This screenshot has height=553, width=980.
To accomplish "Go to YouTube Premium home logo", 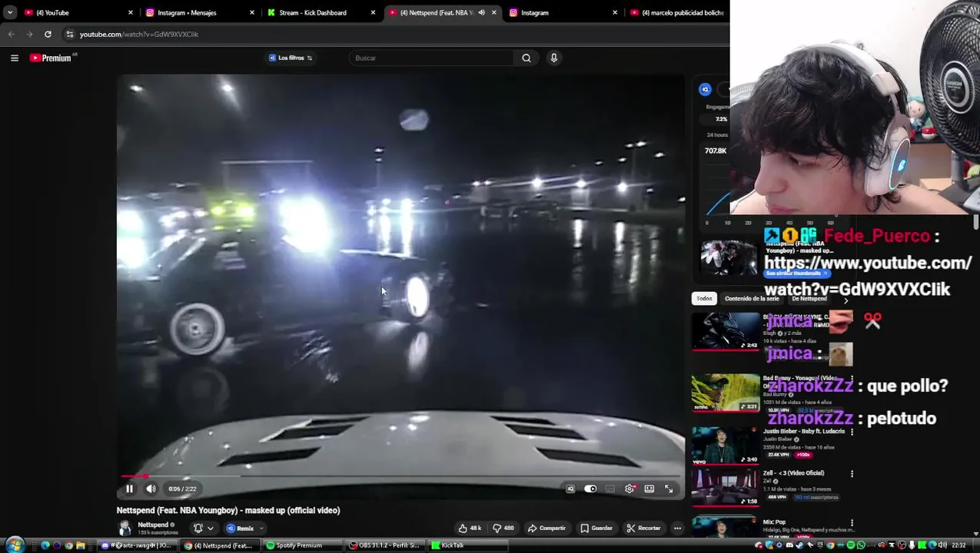I will 51,58.
